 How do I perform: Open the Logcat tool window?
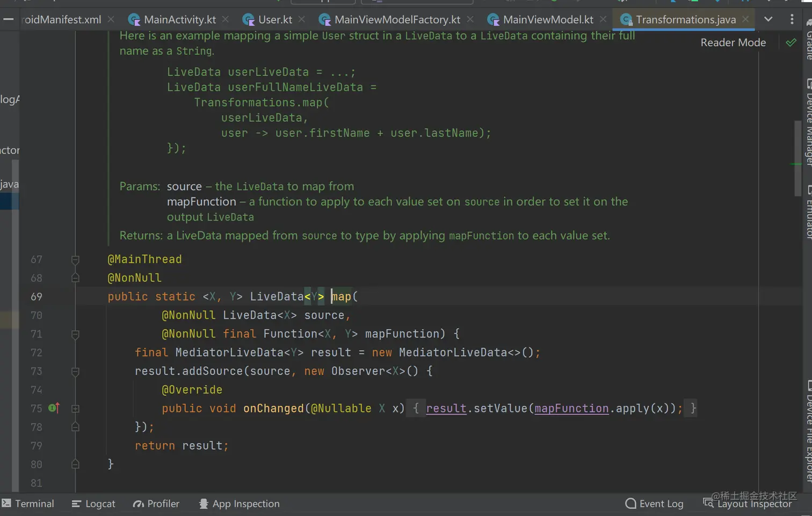93,504
